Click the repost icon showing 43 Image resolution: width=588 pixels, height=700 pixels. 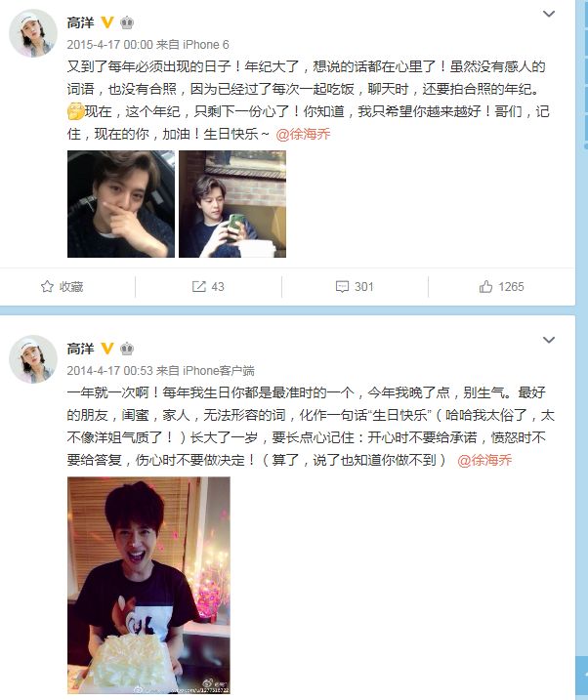tap(198, 287)
